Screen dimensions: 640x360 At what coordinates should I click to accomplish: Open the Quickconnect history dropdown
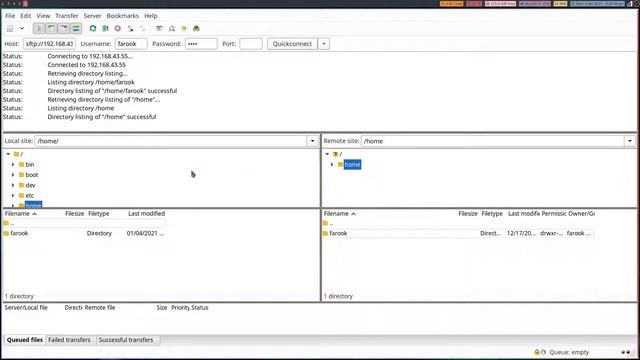(x=324, y=44)
